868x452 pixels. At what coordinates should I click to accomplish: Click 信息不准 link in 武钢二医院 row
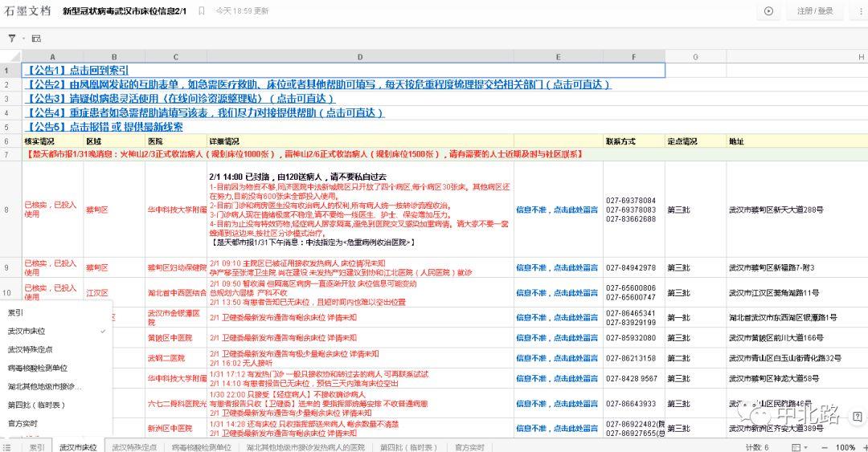557,358
